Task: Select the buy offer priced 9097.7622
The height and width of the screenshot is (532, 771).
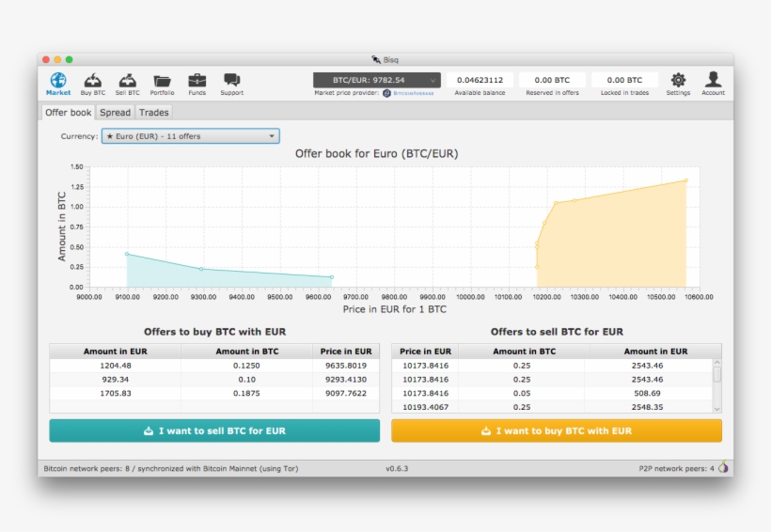Action: (x=346, y=393)
